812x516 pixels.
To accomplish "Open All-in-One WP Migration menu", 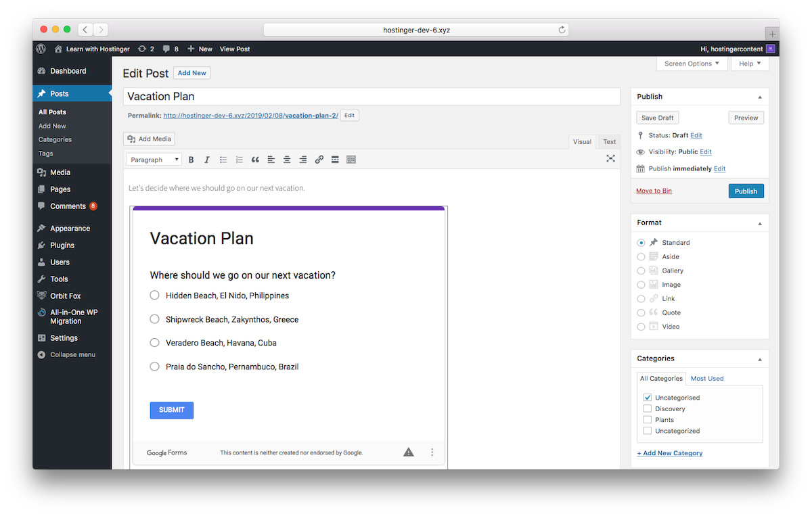I will (x=72, y=316).
